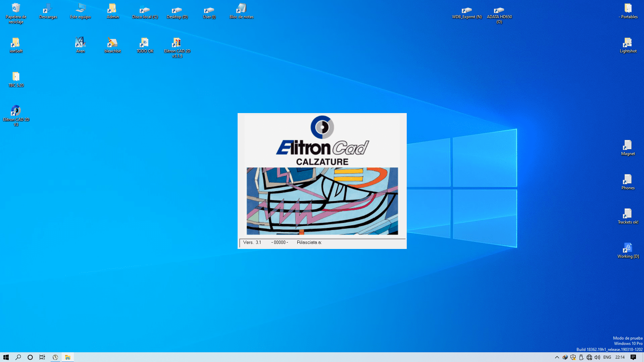
Task: Switch the ENG input language indicator
Action: point(607,357)
